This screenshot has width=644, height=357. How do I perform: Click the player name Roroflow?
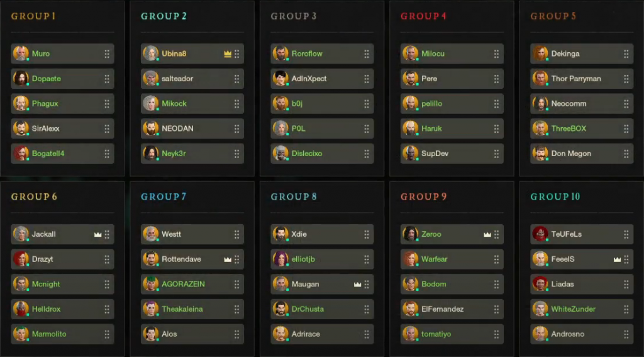coord(307,54)
